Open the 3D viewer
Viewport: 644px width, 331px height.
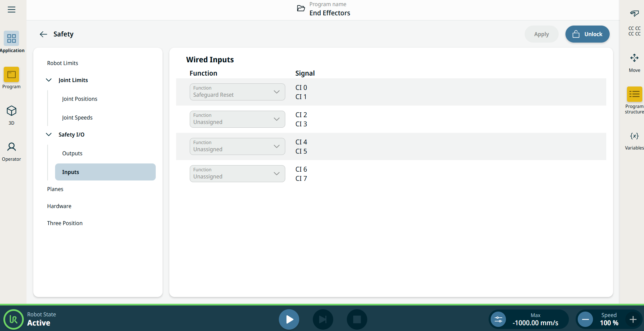click(x=12, y=111)
